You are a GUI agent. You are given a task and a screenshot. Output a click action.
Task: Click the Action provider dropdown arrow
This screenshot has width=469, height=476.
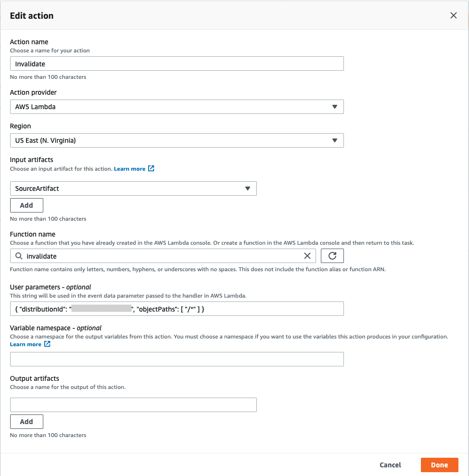click(x=335, y=107)
